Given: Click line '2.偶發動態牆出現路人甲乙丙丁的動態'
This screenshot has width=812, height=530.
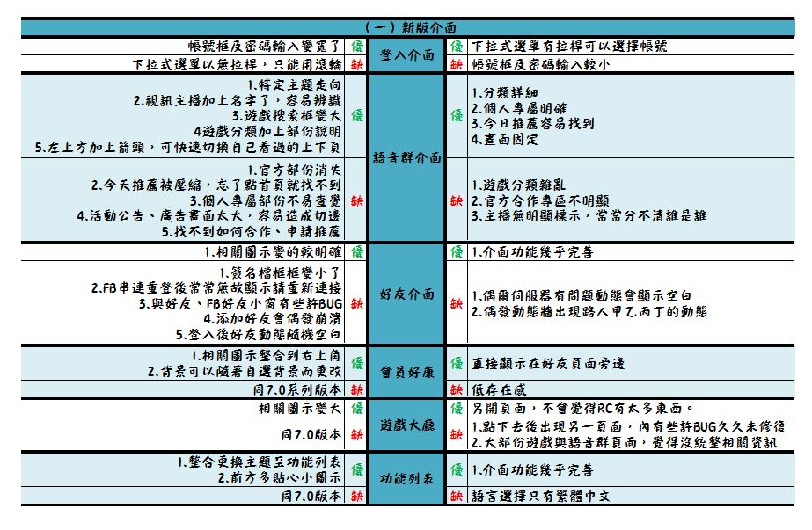Looking at the screenshot, I should (x=589, y=311).
